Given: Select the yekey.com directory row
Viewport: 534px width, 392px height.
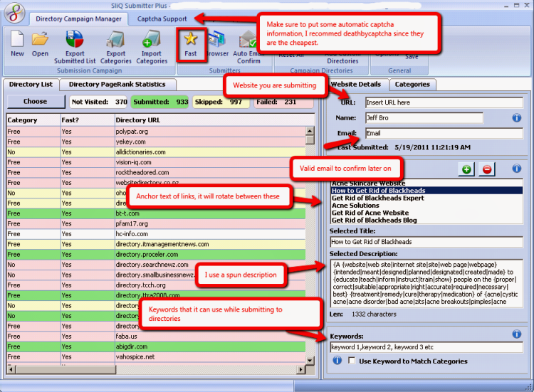Looking at the screenshot, I should [x=156, y=142].
